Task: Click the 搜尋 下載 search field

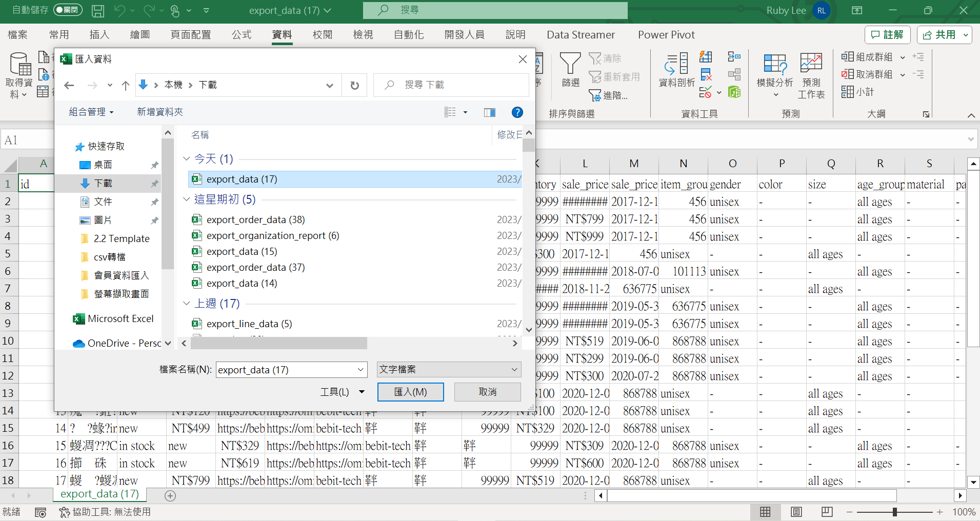Action: [451, 85]
